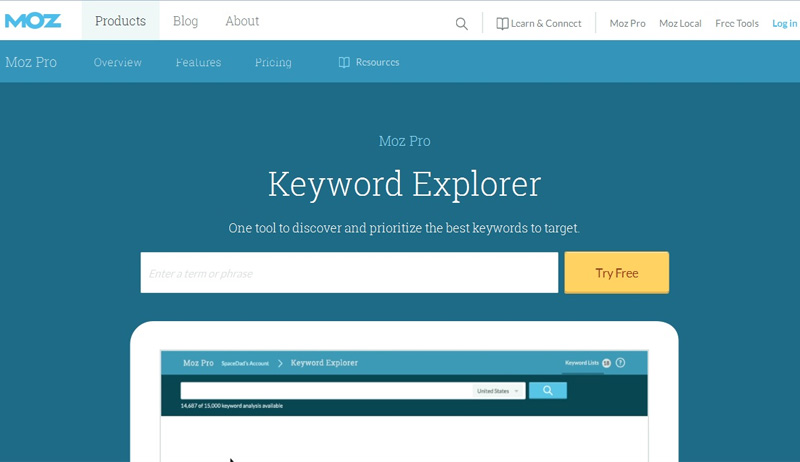The height and width of the screenshot is (462, 800).
Task: Select the Pricing tab
Action: coord(273,62)
